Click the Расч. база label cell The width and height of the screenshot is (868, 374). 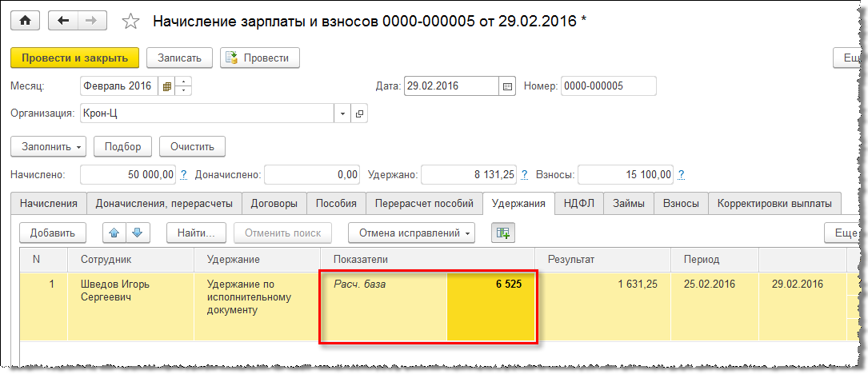384,307
